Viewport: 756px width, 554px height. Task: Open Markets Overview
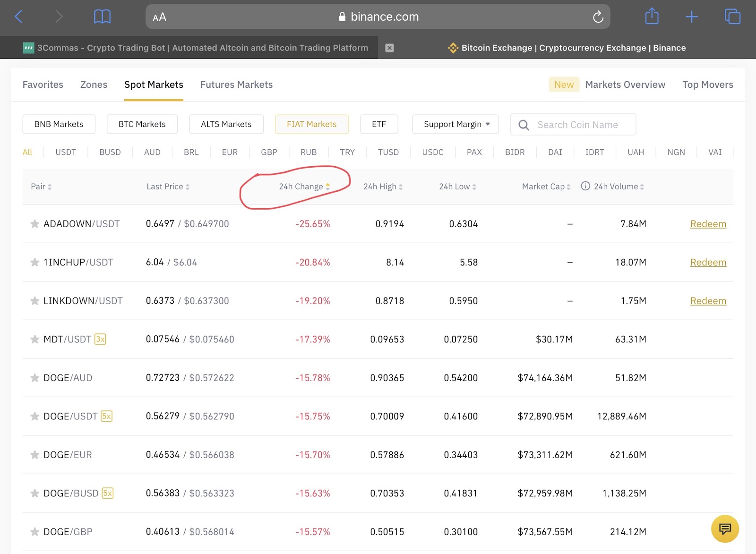point(625,85)
